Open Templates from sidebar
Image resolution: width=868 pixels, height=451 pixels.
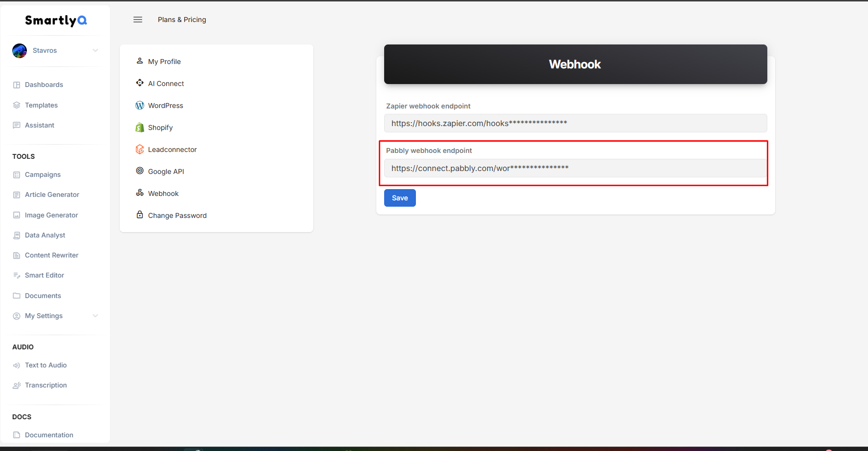coord(41,105)
